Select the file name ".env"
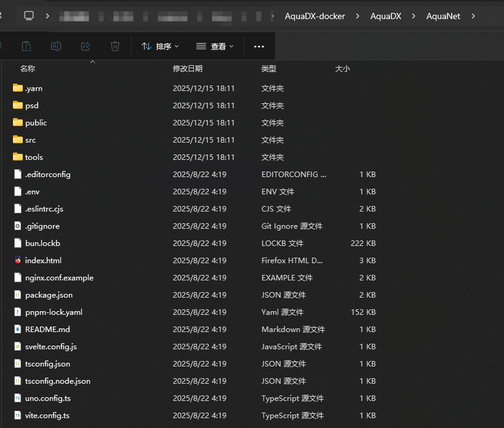This screenshot has width=504, height=428. [32, 192]
